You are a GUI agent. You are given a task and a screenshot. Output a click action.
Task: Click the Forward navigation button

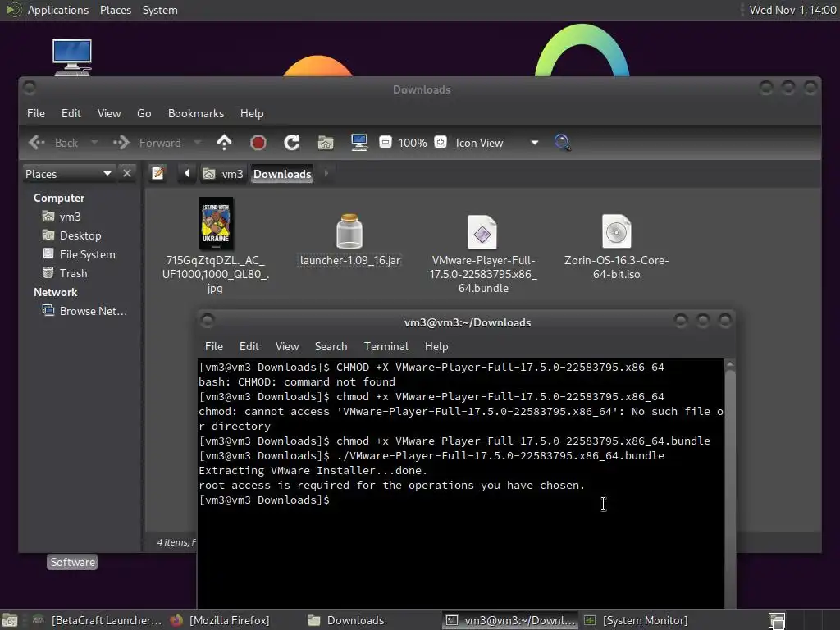pos(148,143)
